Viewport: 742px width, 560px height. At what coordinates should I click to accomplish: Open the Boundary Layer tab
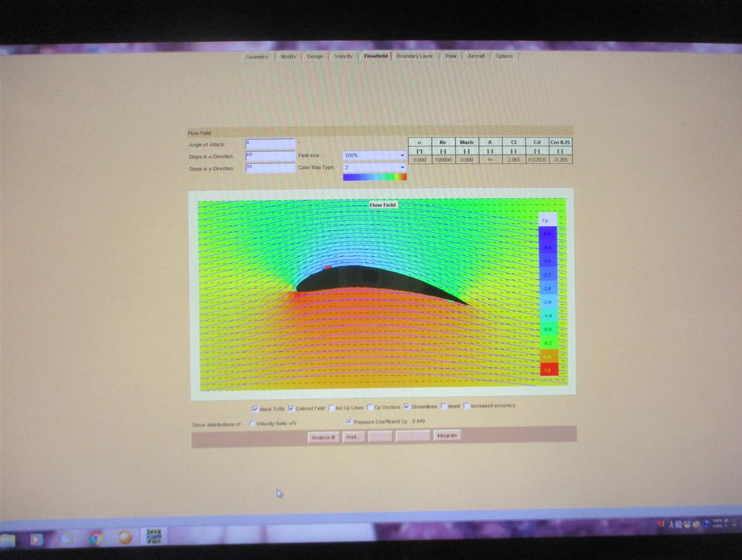pyautogui.click(x=414, y=56)
